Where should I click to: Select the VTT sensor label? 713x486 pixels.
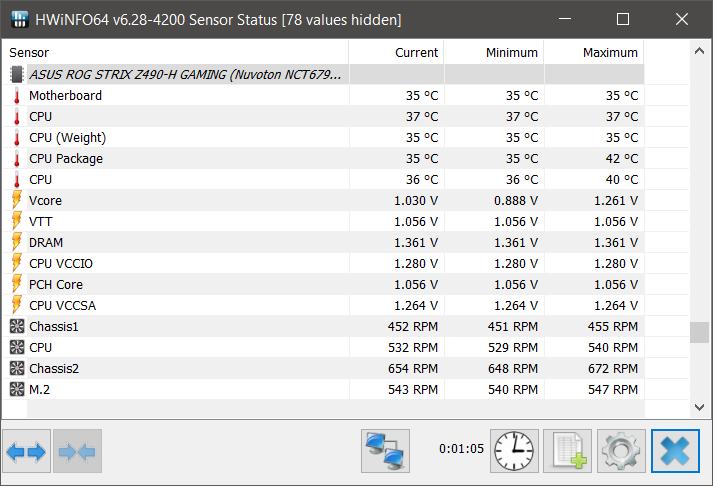40,221
